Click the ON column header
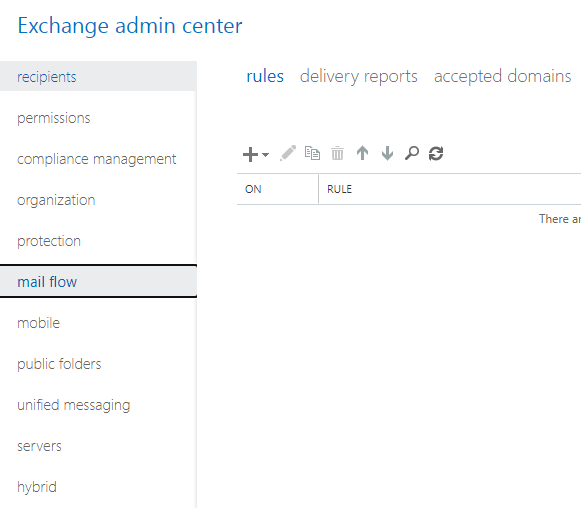This screenshot has width=581, height=508. [278, 189]
